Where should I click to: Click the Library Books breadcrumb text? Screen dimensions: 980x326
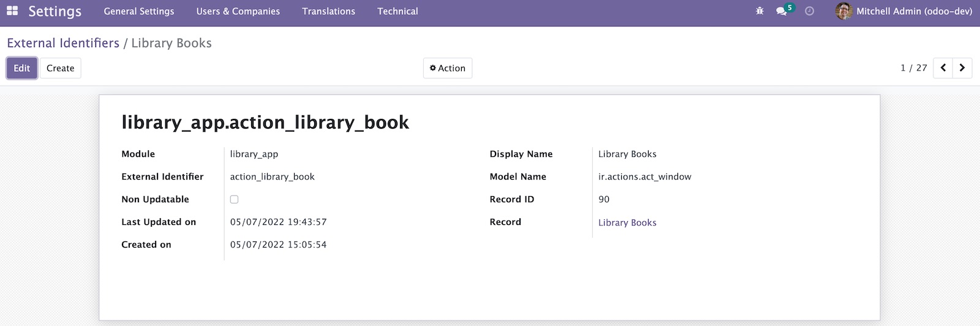click(171, 43)
